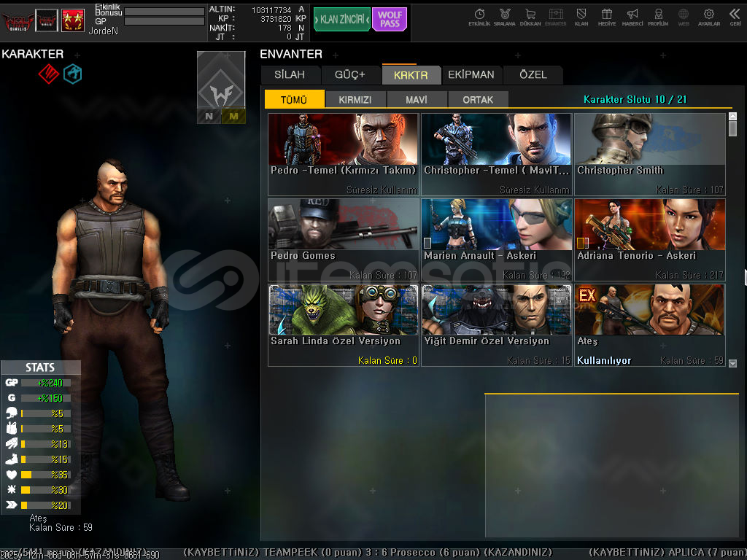This screenshot has height=560, width=747.
Task: Switch to the SİLAH inventory tab
Action: point(290,74)
